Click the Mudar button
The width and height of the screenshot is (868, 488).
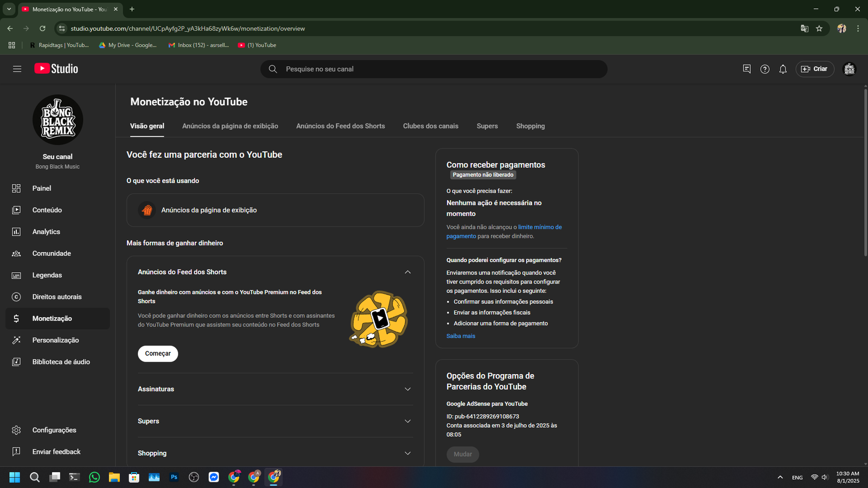(x=463, y=454)
